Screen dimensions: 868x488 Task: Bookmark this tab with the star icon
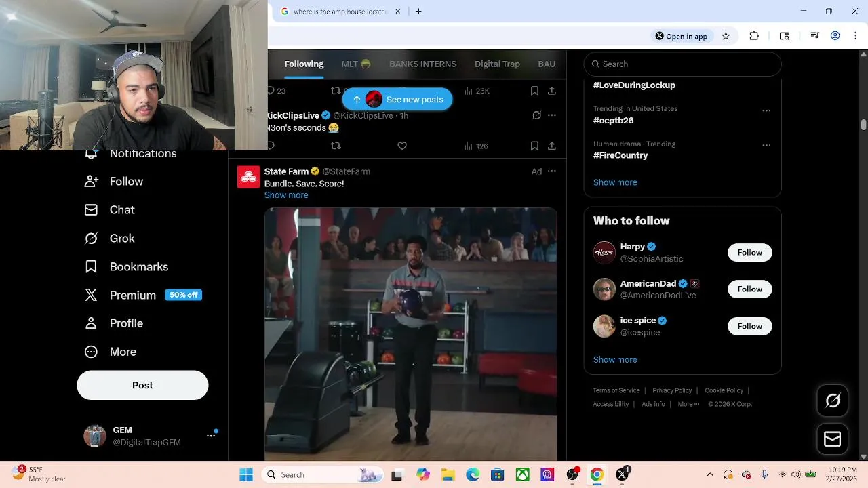726,36
